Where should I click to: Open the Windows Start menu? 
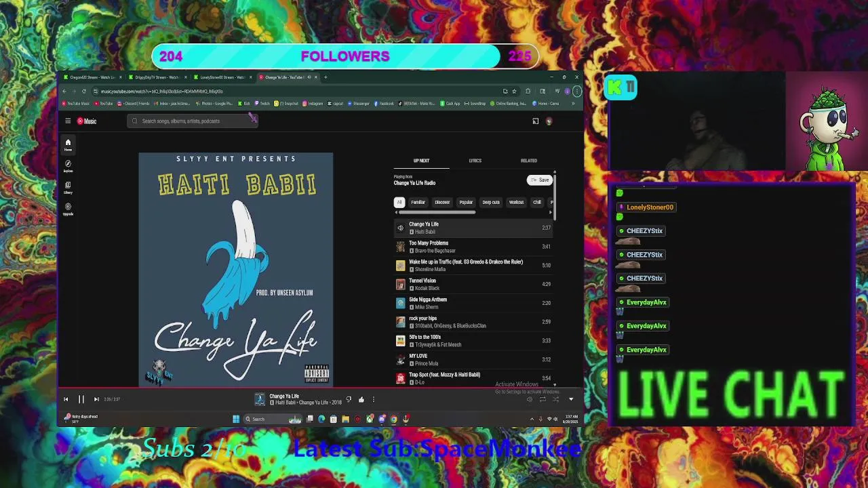(235, 419)
